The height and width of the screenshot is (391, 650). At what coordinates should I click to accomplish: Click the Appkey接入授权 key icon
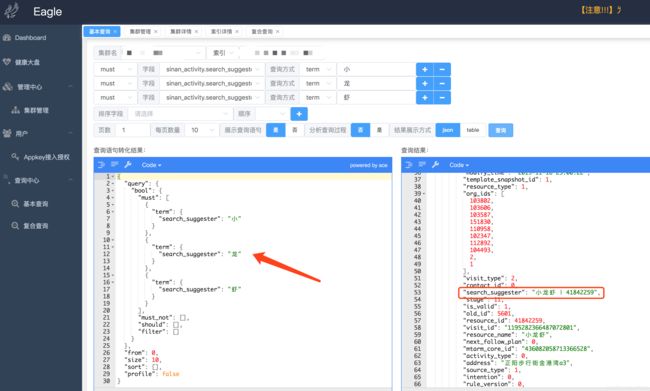tap(15, 156)
